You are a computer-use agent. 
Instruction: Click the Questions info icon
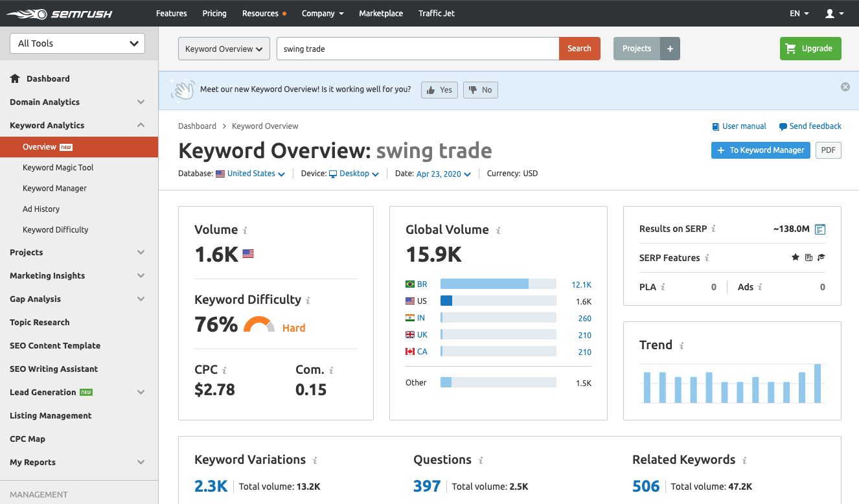tap(481, 461)
